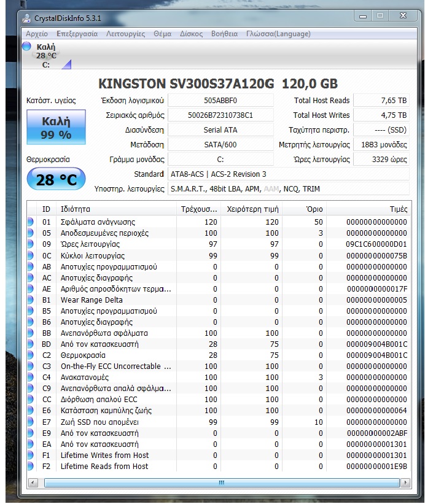Click the status orb for row 05
This screenshot has width=425, height=504.
point(31,233)
